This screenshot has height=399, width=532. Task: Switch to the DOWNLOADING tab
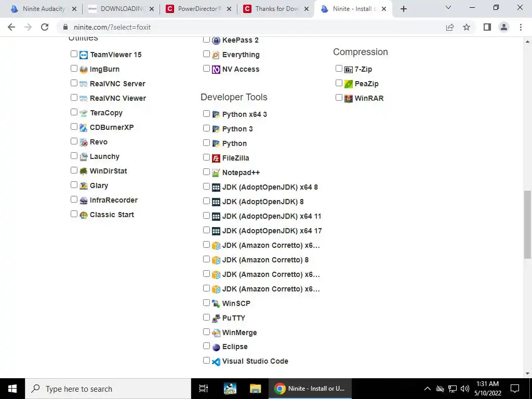[121, 9]
